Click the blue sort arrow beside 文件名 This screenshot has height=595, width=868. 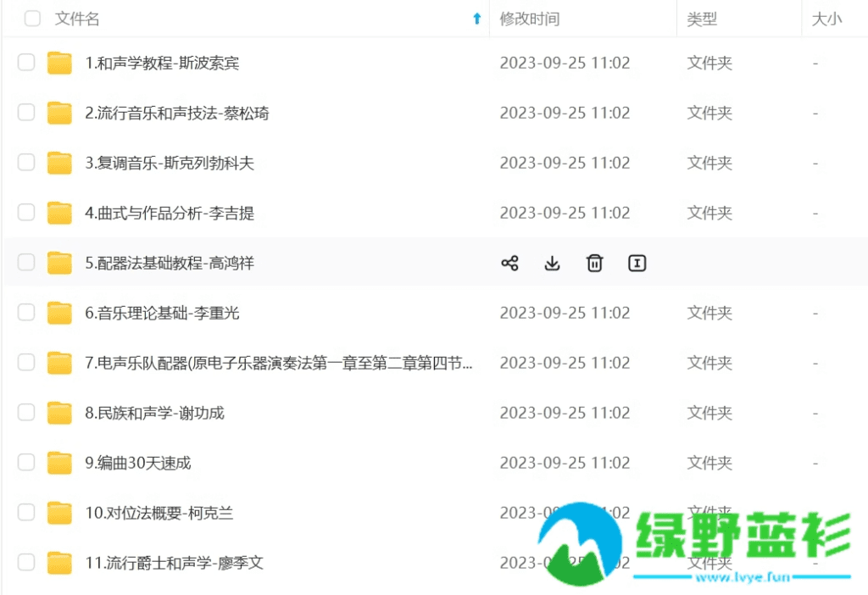tap(476, 18)
